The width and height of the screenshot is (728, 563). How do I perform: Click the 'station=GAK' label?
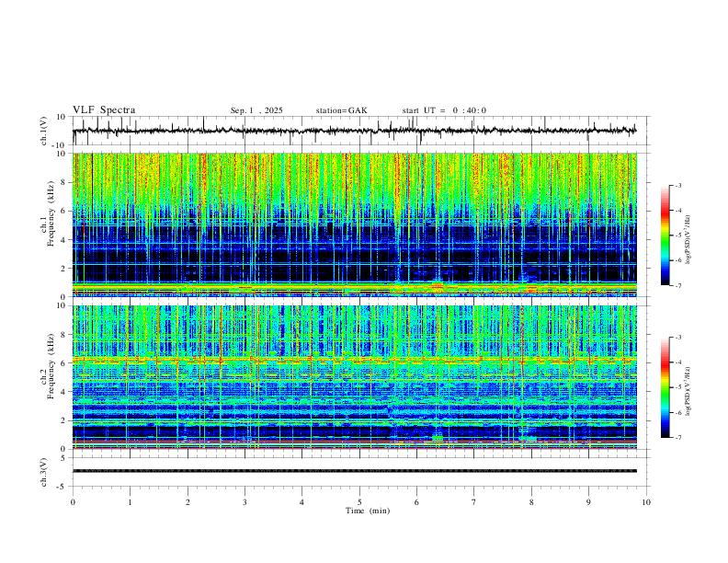[341, 110]
